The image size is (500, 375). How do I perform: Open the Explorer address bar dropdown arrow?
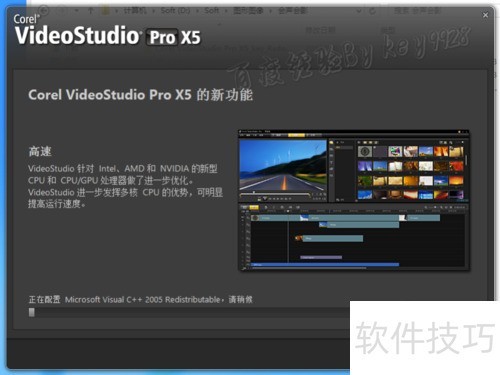click(x=359, y=11)
